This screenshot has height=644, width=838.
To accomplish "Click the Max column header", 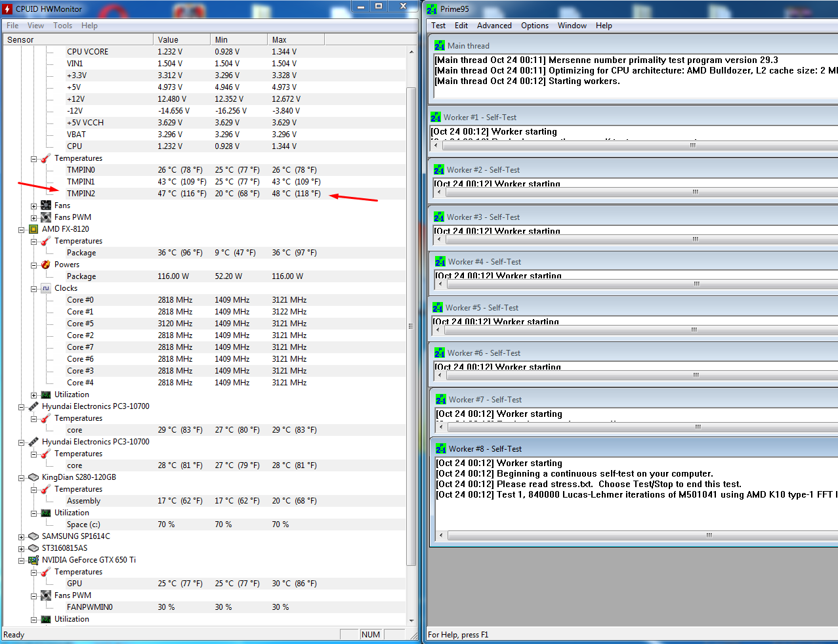I will tap(296, 39).
